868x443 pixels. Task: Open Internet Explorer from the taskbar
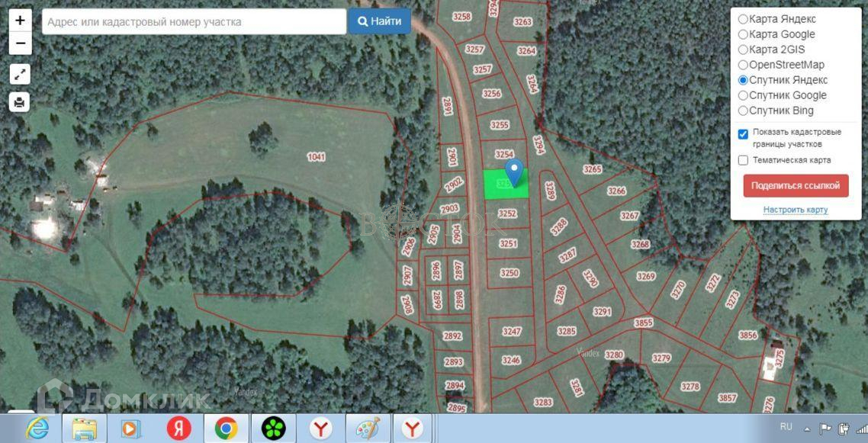click(37, 429)
